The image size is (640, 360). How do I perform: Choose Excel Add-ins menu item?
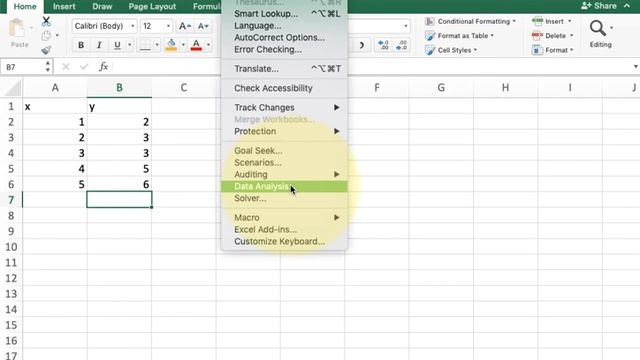pos(284,229)
